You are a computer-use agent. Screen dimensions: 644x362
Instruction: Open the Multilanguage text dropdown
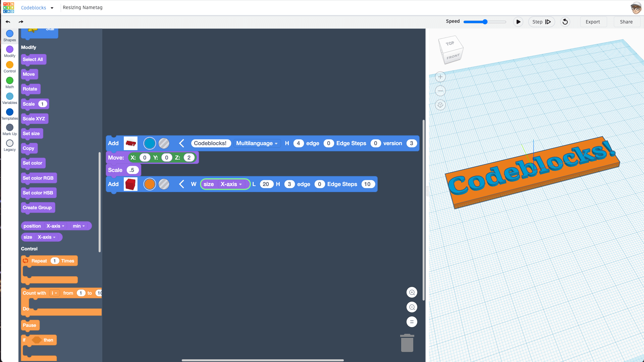pos(257,143)
